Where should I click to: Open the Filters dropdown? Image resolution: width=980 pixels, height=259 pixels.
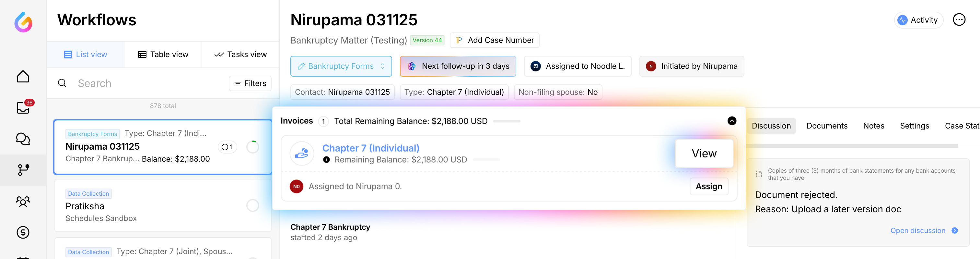pos(250,83)
